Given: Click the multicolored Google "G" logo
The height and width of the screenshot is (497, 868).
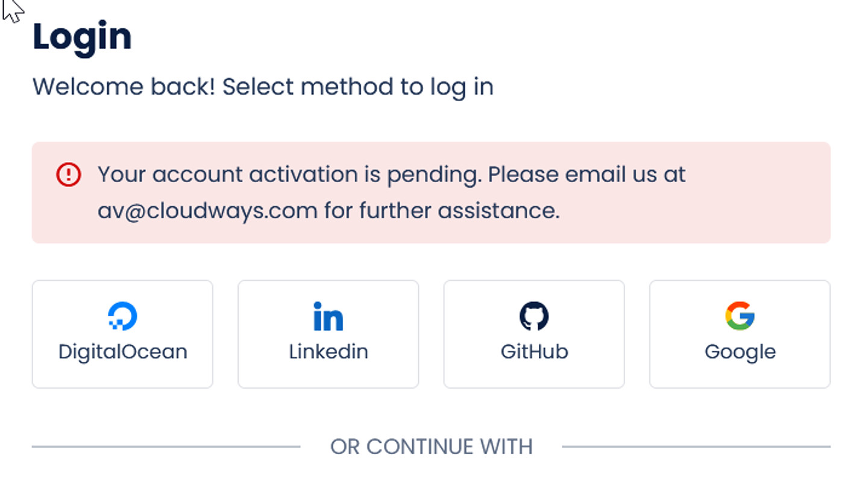Looking at the screenshot, I should 740,316.
